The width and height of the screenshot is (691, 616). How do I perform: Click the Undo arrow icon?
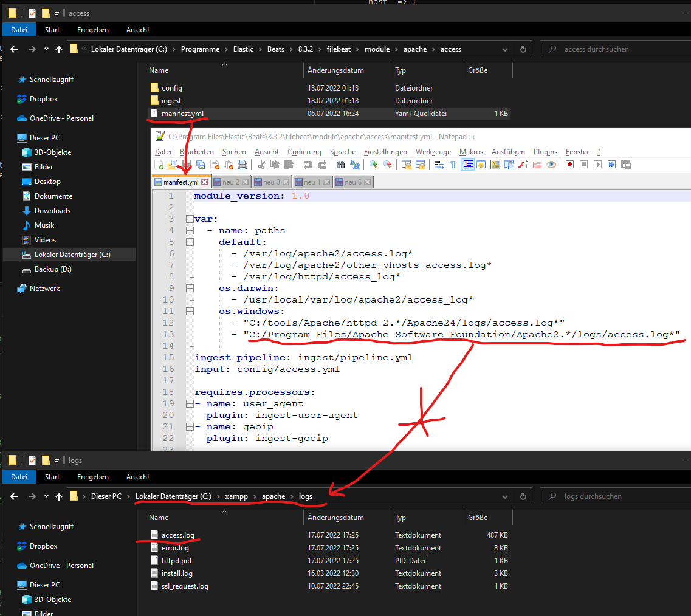coord(308,165)
